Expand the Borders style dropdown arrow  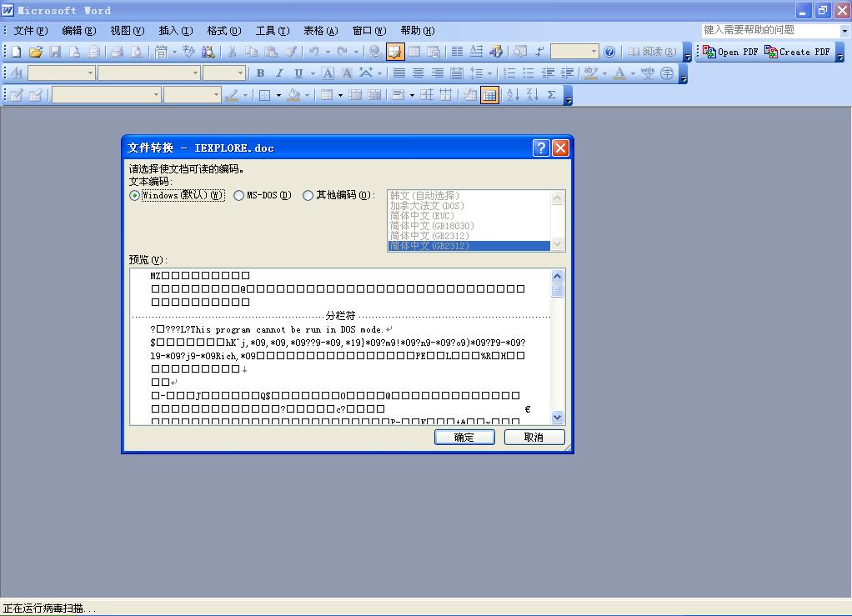click(278, 95)
